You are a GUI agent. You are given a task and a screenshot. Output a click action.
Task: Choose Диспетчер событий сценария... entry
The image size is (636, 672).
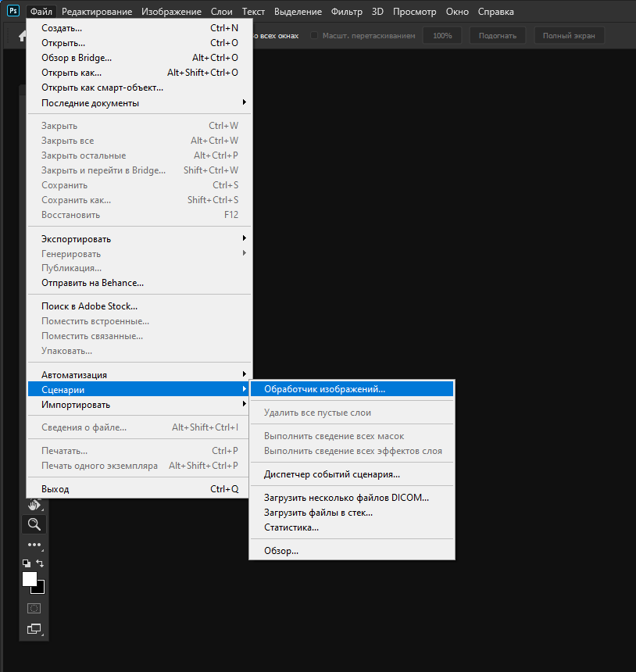(352, 474)
